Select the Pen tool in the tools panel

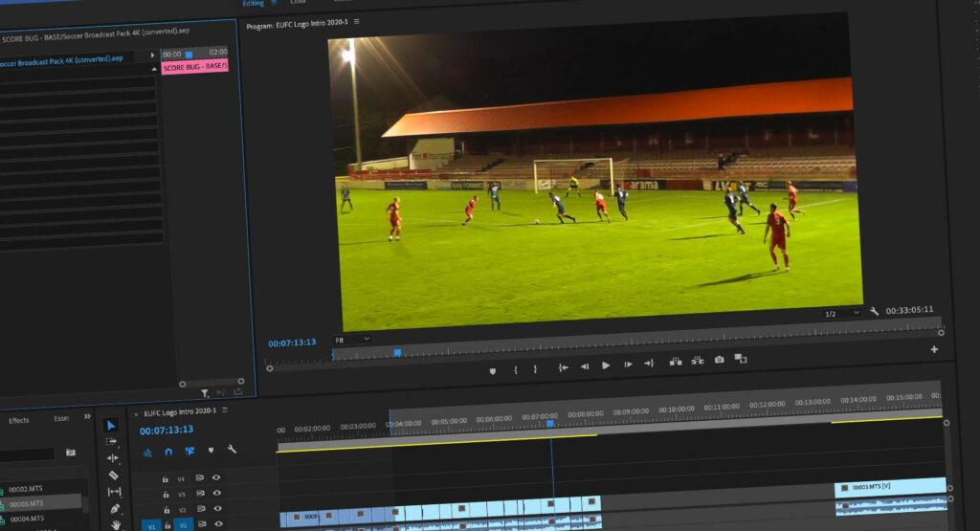click(x=115, y=509)
